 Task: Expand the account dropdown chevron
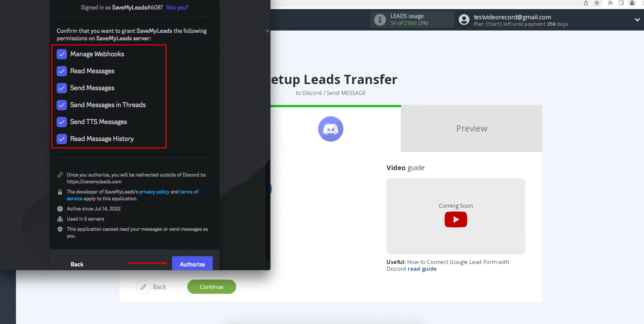point(637,20)
